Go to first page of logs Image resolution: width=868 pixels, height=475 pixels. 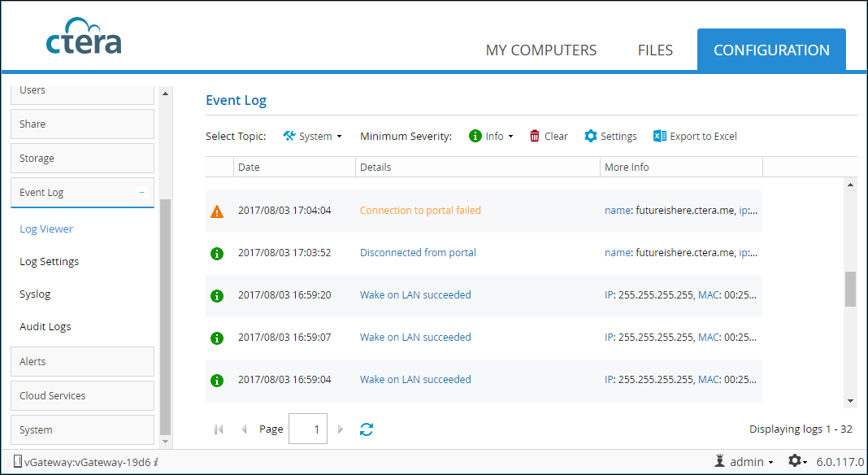coord(219,429)
